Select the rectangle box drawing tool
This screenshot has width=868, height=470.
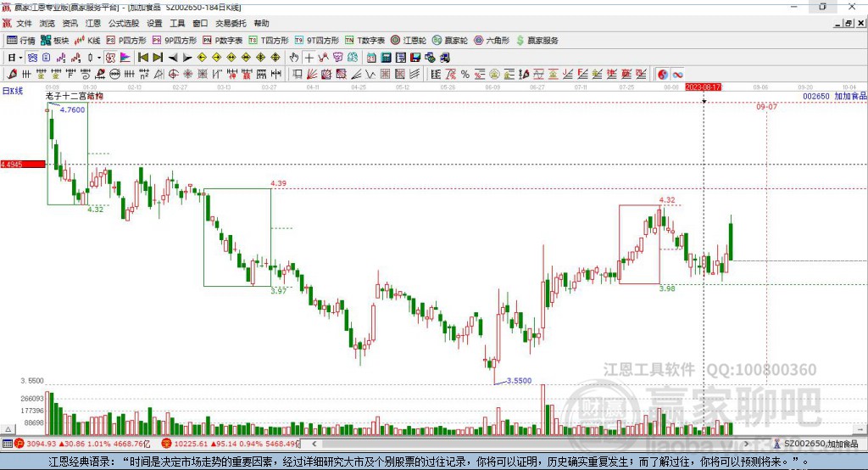298,75
